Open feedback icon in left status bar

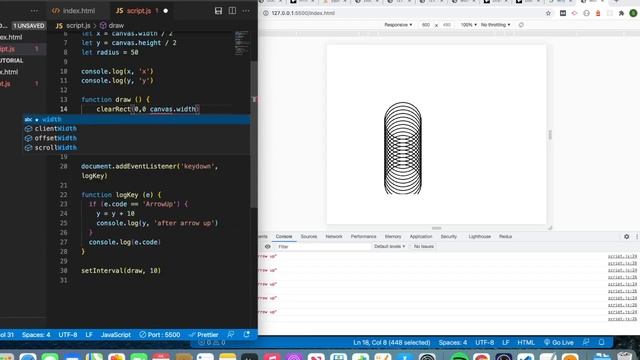(231, 334)
